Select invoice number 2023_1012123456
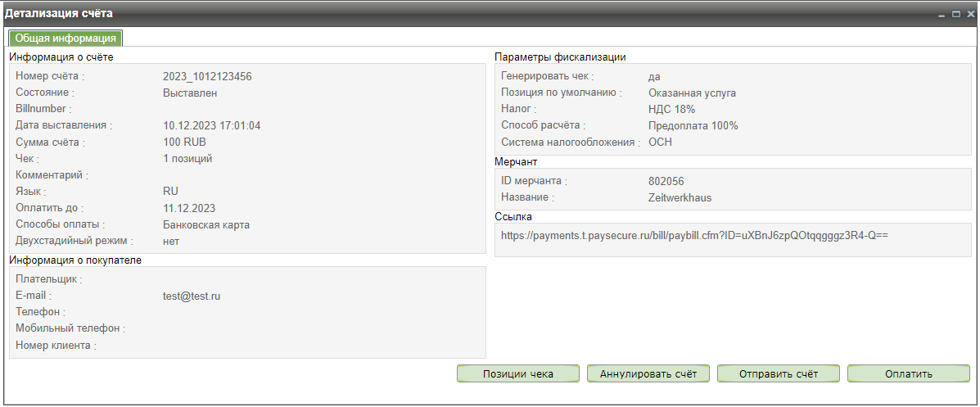 coord(207,76)
